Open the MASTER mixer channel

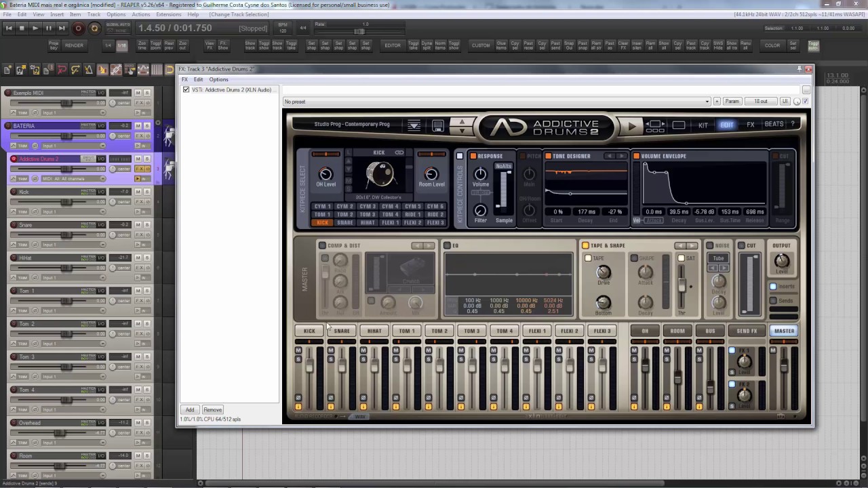(x=784, y=331)
